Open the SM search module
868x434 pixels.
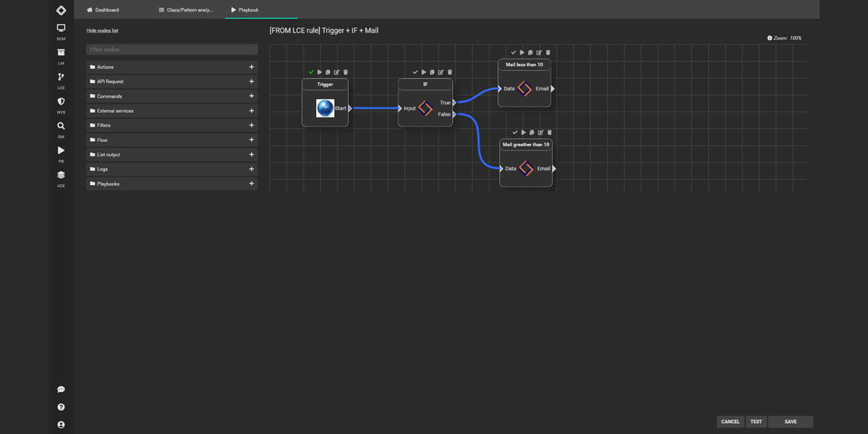61,127
